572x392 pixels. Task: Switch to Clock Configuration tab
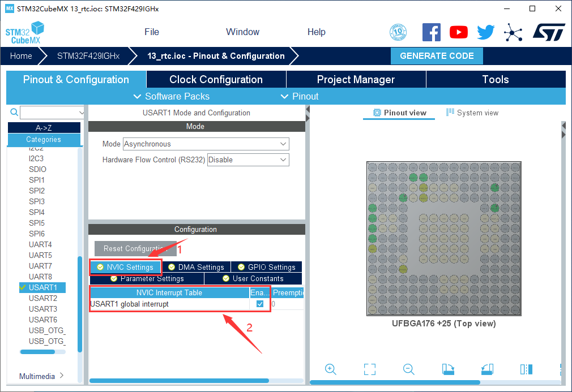(216, 79)
